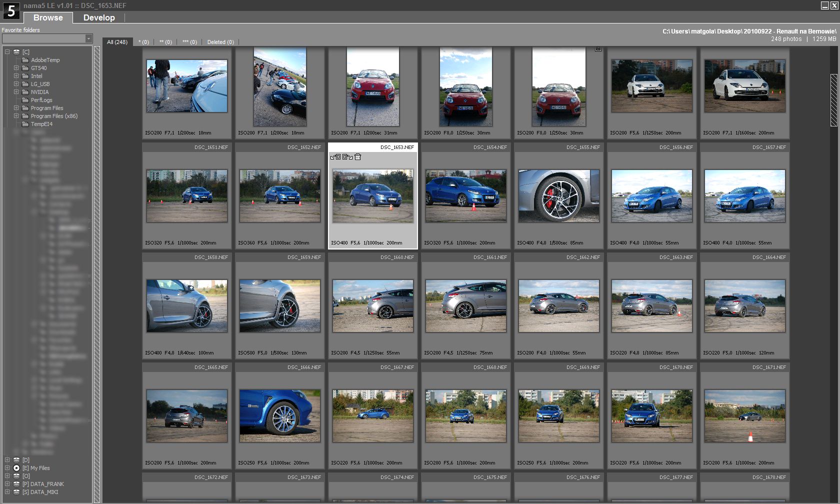The image size is (840, 504).
Task: Click the folder tree vertical scrollbar
Action: (97, 274)
